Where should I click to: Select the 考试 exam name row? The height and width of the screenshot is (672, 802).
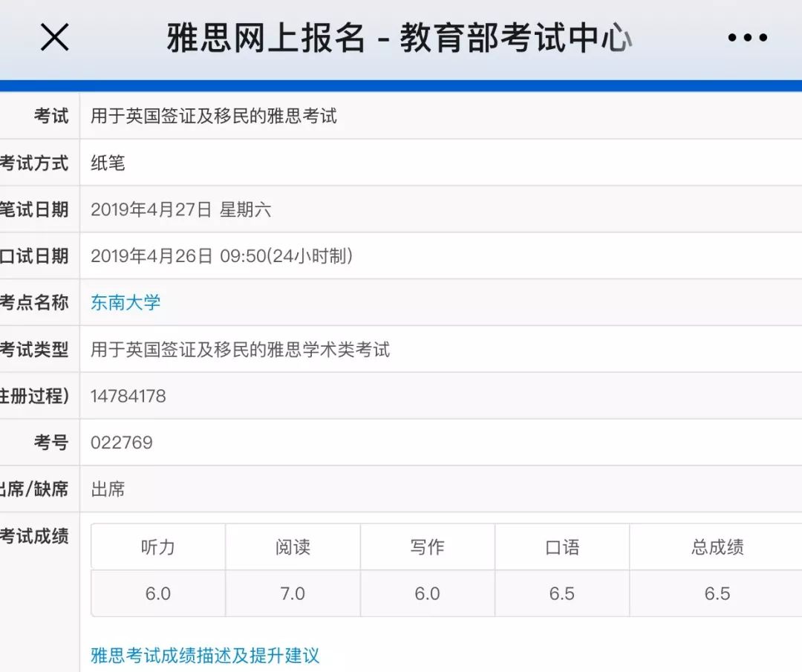[213, 116]
